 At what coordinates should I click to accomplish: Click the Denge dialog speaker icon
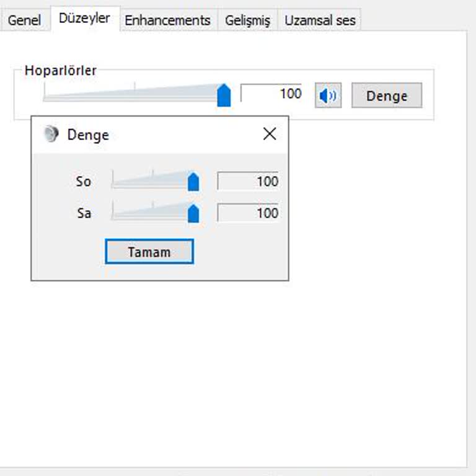point(51,134)
